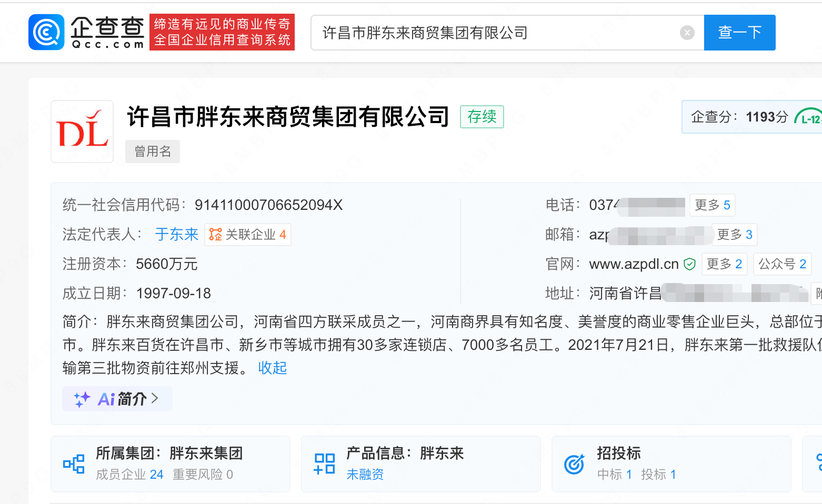The height and width of the screenshot is (504, 822).
Task: Clear the search box with the X icon
Action: click(x=687, y=33)
